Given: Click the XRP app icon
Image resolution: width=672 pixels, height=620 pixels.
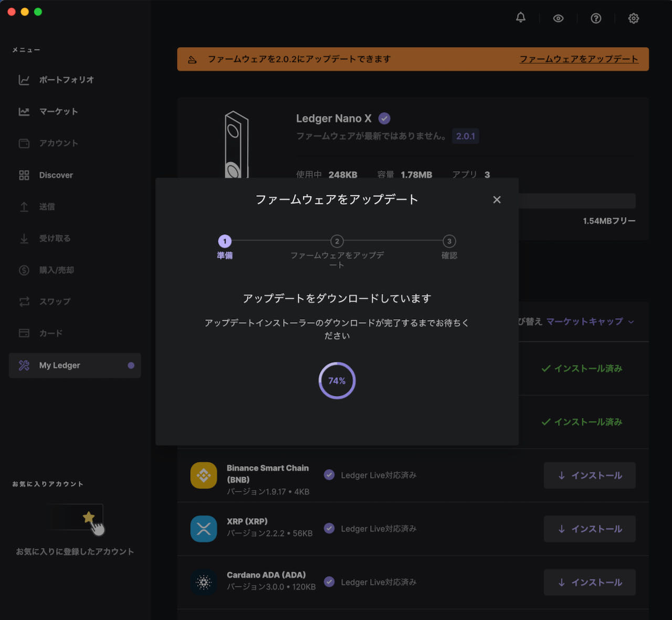Looking at the screenshot, I should (204, 529).
